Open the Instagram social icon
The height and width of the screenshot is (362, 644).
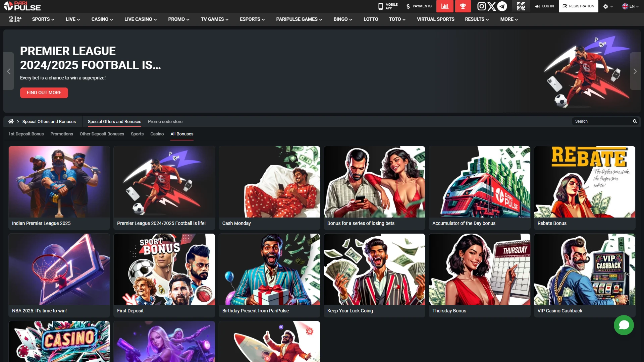(x=481, y=6)
